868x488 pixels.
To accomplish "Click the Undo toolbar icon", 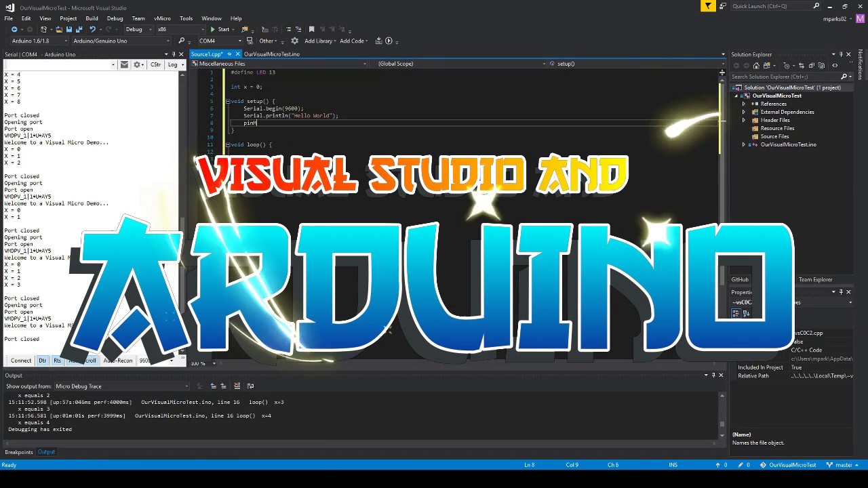I will 92,29.
